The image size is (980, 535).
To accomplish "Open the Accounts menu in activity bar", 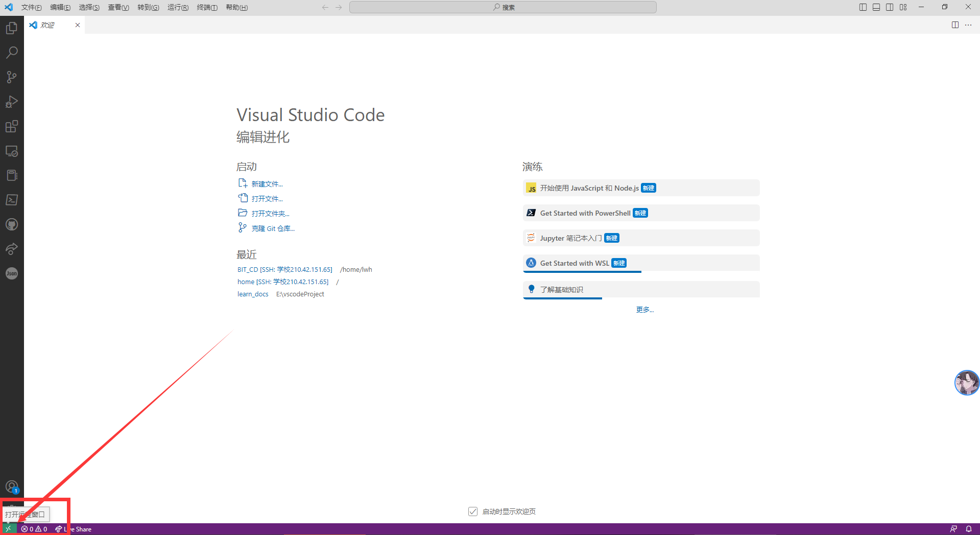I will [12, 487].
